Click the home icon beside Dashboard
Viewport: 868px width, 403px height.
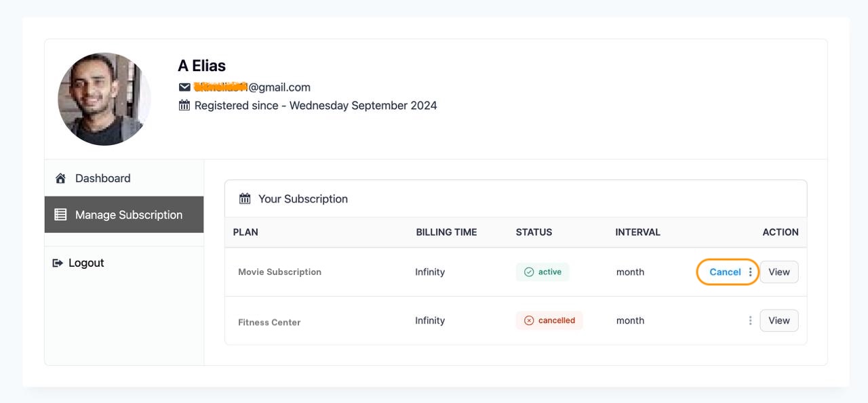pyautogui.click(x=60, y=177)
